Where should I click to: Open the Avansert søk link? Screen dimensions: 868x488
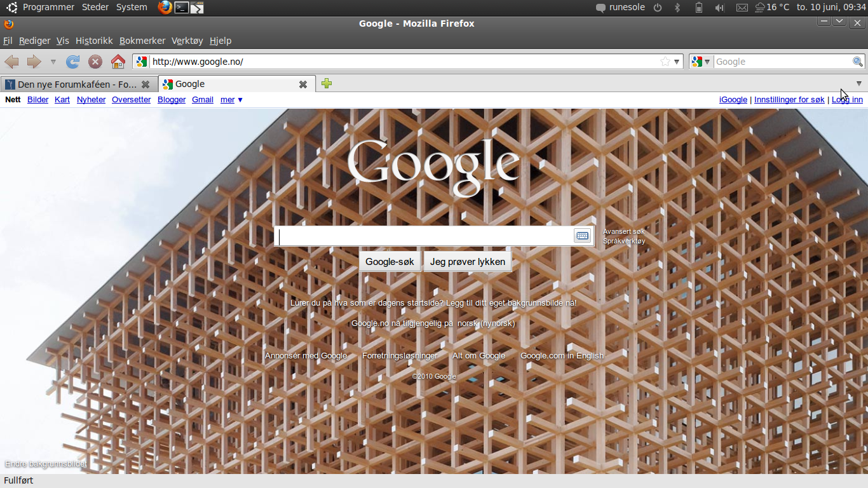pos(624,231)
